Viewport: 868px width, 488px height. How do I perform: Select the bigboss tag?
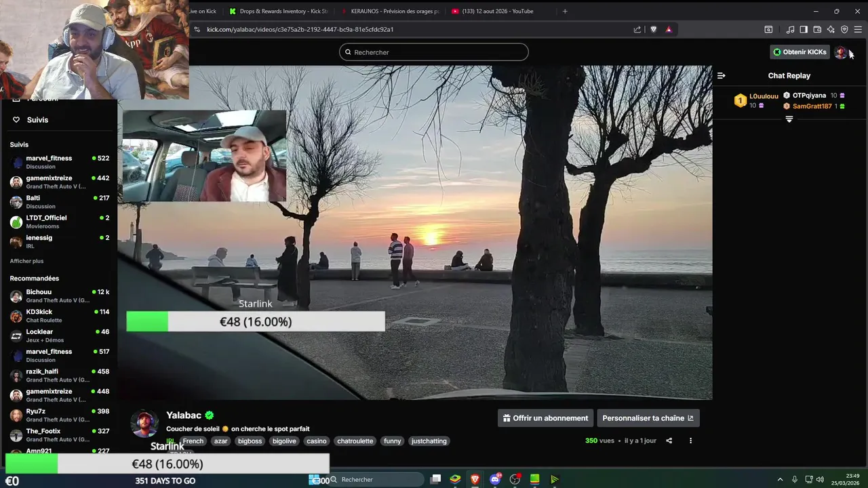(250, 441)
